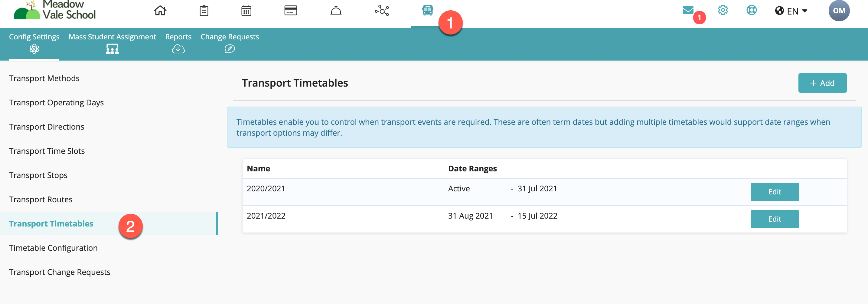The width and height of the screenshot is (868, 304).
Task: Go to the Change Requests tab
Action: point(230,43)
